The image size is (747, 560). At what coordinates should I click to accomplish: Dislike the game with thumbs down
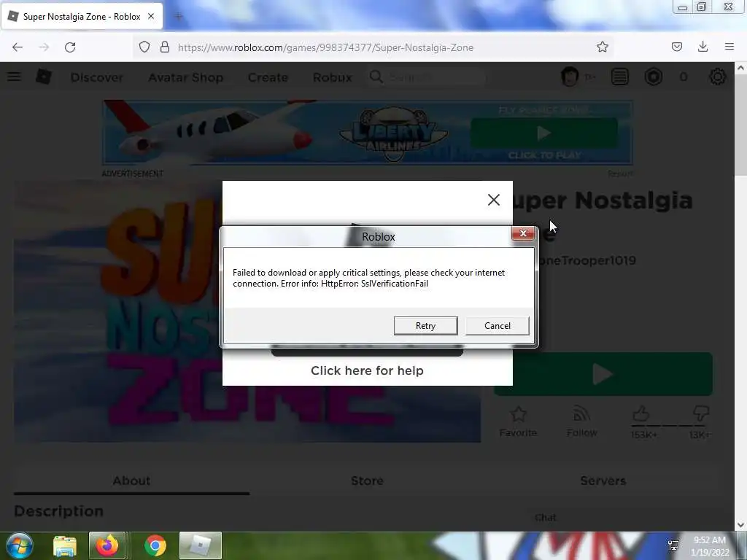(x=701, y=413)
